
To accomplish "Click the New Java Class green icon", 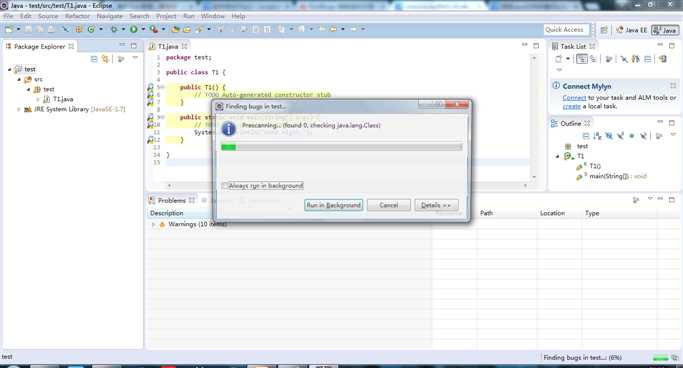I will click(91, 29).
